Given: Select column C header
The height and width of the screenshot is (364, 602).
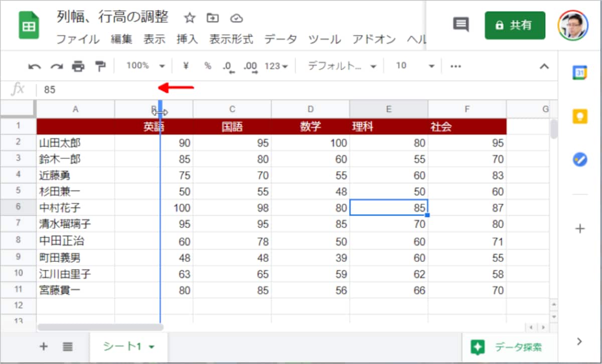Looking at the screenshot, I should point(232,109).
